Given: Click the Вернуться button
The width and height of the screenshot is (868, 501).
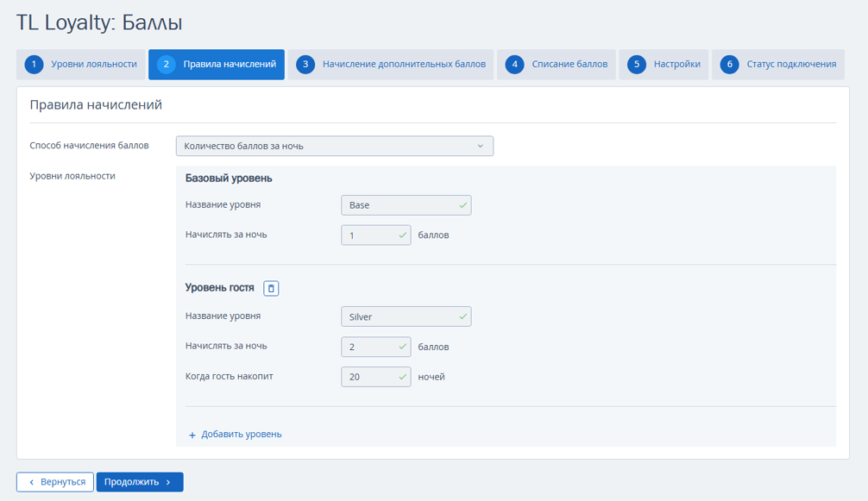Looking at the screenshot, I should 55,482.
